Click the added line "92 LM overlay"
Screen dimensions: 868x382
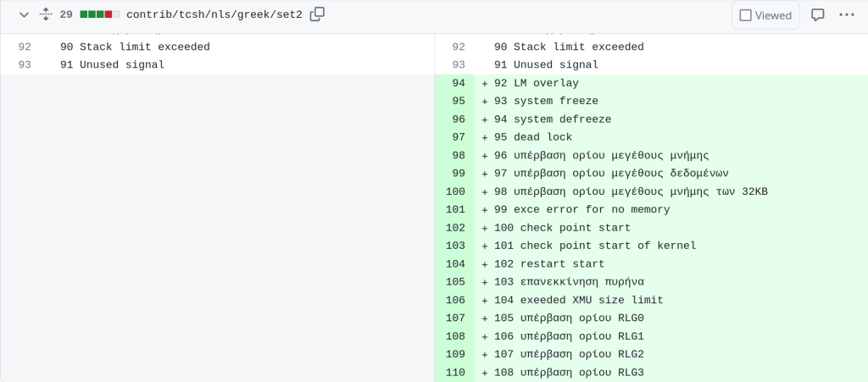coord(536,83)
